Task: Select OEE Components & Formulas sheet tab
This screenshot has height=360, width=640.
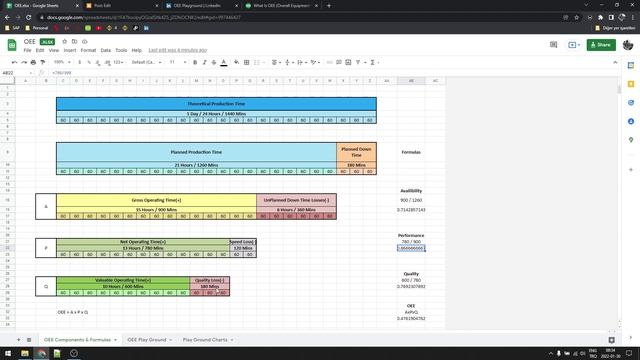Action: click(80, 340)
